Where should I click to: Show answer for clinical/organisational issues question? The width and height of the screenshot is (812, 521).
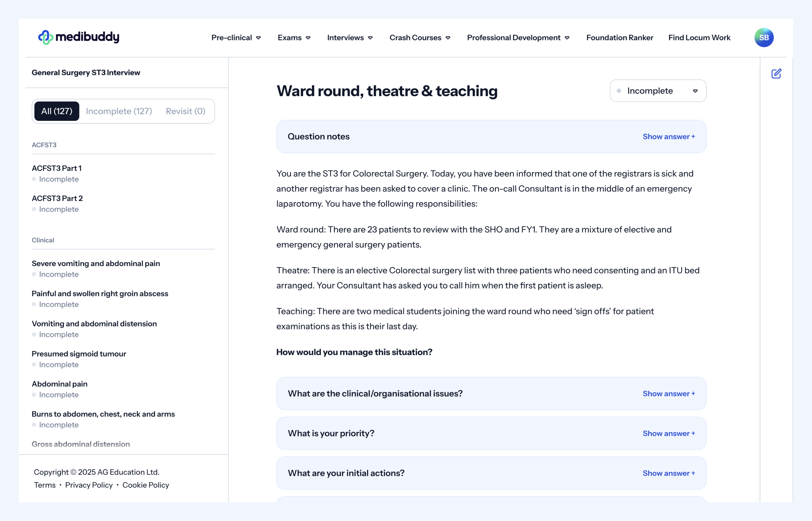click(668, 394)
